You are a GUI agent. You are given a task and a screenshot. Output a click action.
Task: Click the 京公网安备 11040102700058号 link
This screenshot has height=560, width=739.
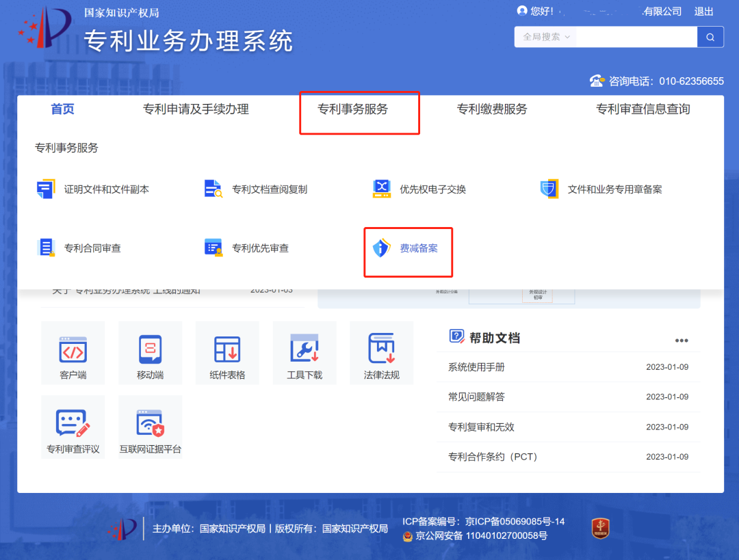pos(481,536)
